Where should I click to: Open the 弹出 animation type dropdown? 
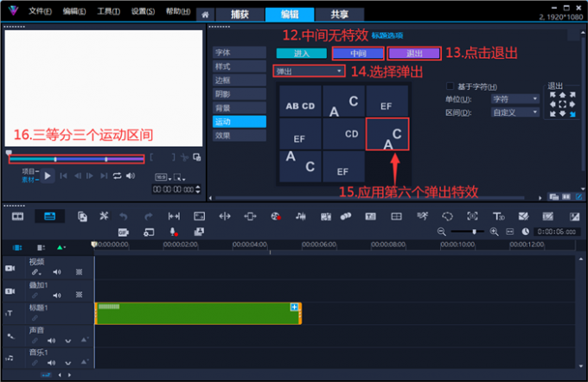pyautogui.click(x=309, y=71)
